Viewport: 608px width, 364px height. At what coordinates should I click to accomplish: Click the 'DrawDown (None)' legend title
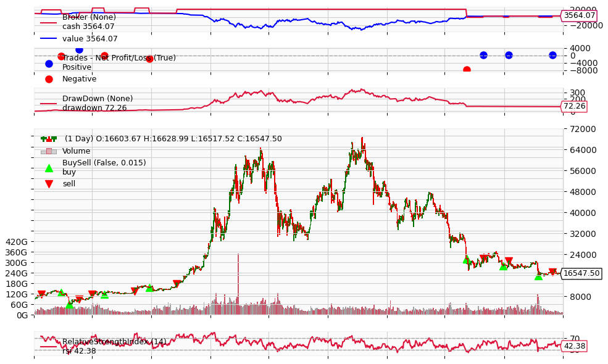tap(98, 99)
